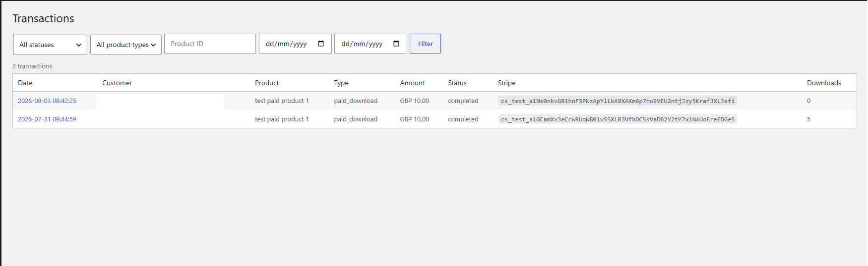Image resolution: width=868 pixels, height=266 pixels.
Task: Click 'test paid product 1' in 07-31 row
Action: pos(282,119)
